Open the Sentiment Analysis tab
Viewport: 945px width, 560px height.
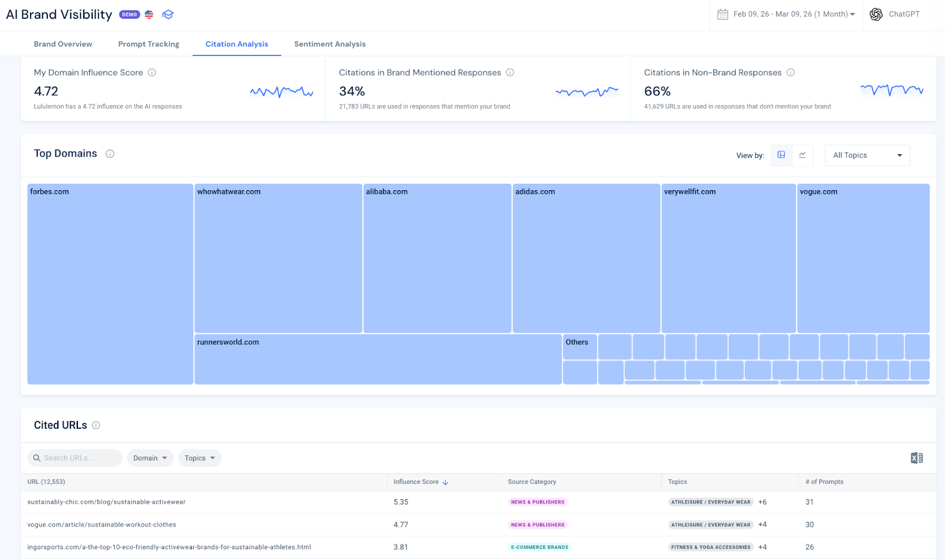coord(330,44)
